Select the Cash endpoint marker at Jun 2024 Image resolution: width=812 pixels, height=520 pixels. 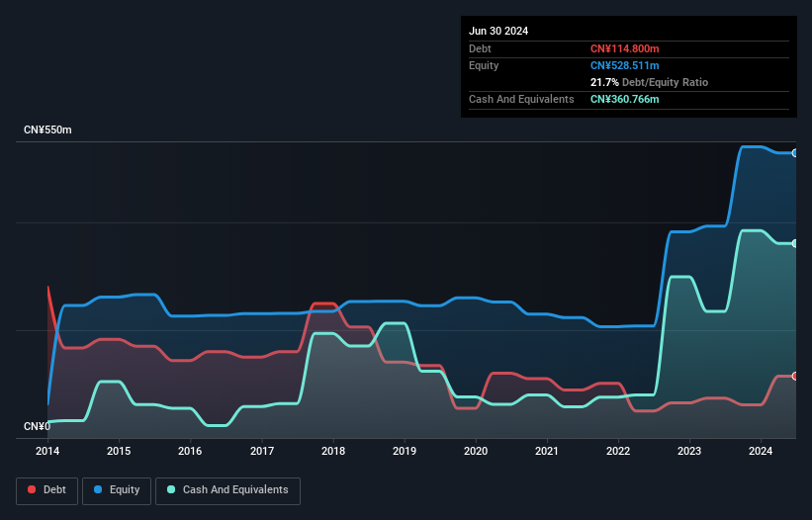click(795, 243)
